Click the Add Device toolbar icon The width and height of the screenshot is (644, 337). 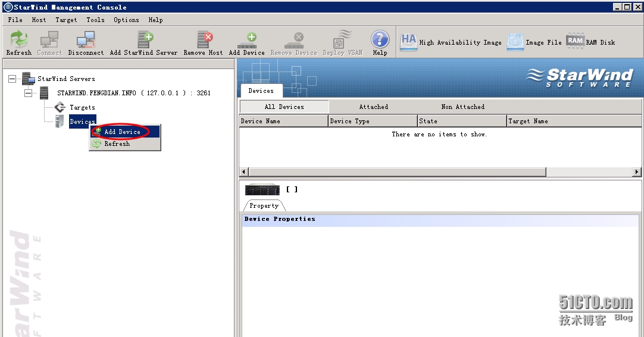[247, 40]
